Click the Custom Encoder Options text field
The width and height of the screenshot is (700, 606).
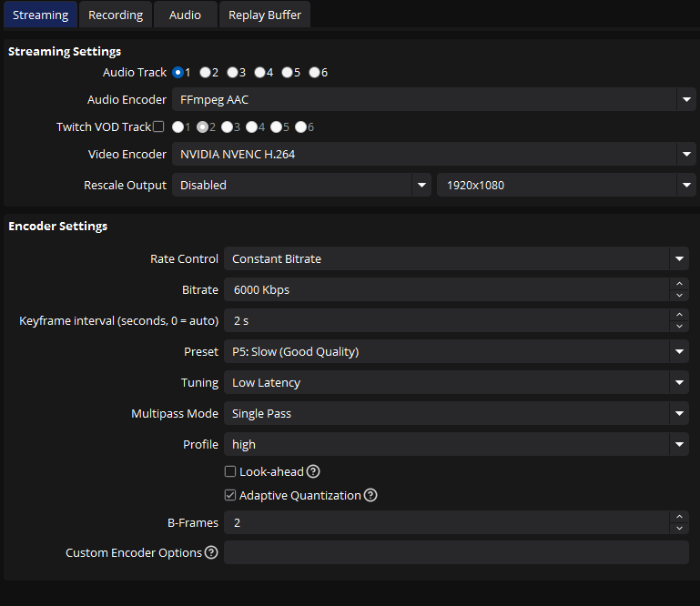tap(456, 552)
